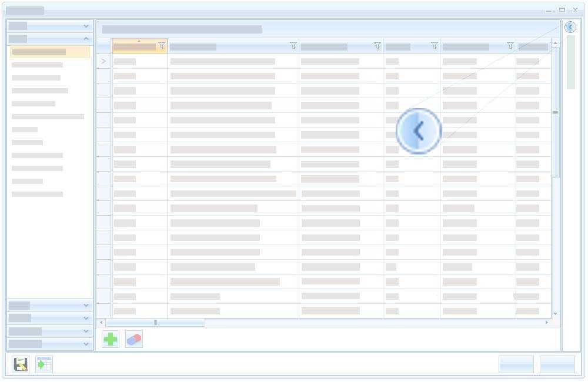Viewport: 588px width, 382px height.
Task: Open the filter funnel on the fifth column
Action: click(510, 46)
